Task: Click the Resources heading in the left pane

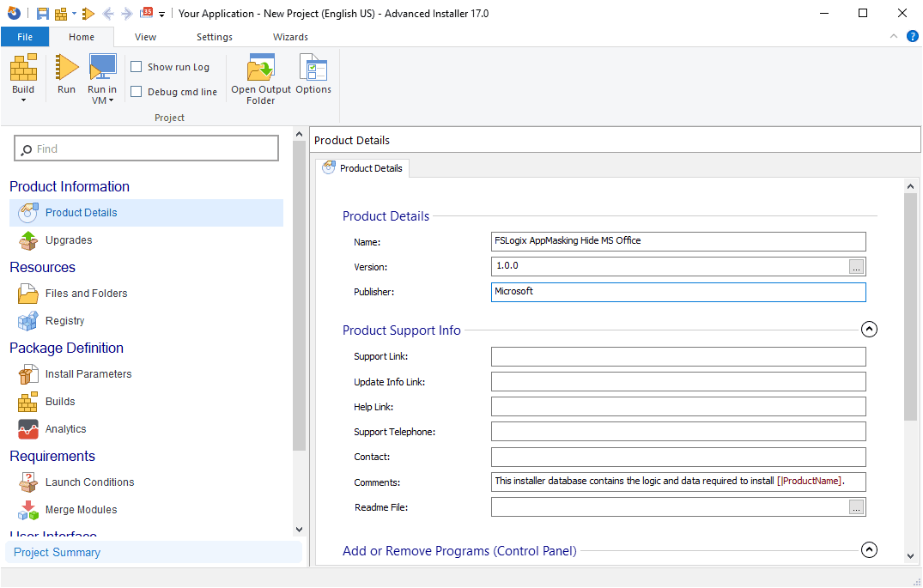Action: (42, 267)
